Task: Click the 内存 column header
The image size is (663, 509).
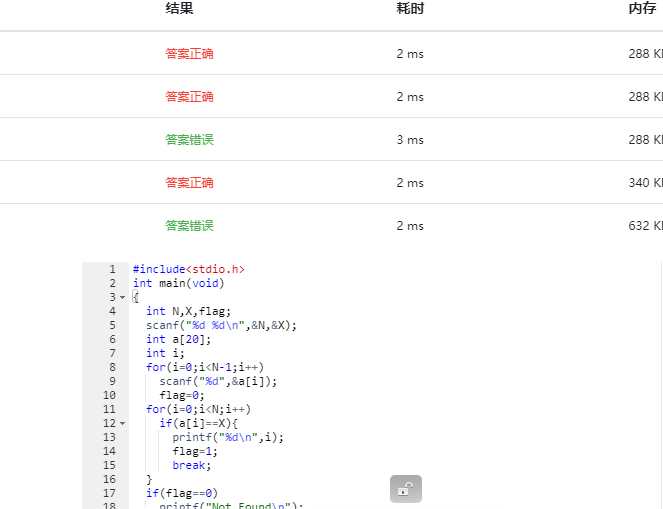Action: [642, 9]
